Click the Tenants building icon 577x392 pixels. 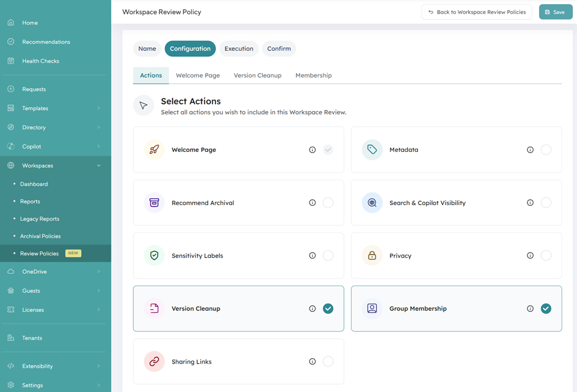(11, 338)
